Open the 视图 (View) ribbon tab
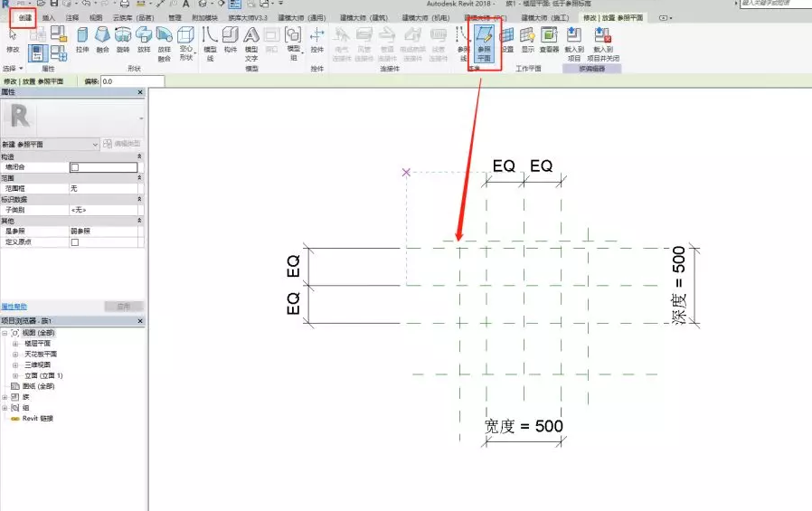The height and width of the screenshot is (511, 812). [x=96, y=17]
